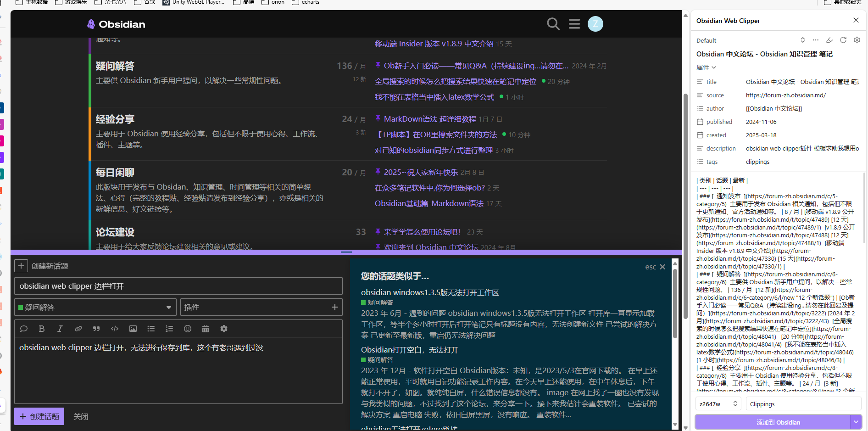Open the echarts bookmark folder
Screen dimensions: 868x431
(x=306, y=2)
